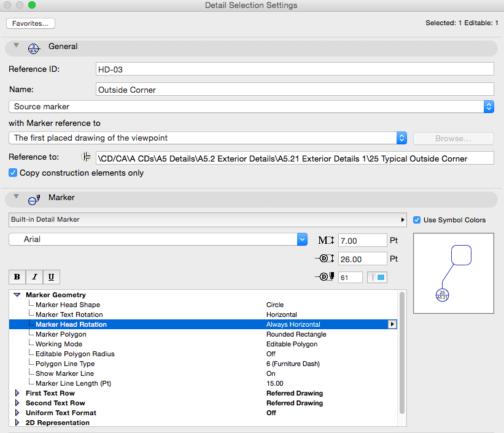Click the Rounded Rectangle value
The width and height of the screenshot is (504, 433).
click(x=296, y=334)
